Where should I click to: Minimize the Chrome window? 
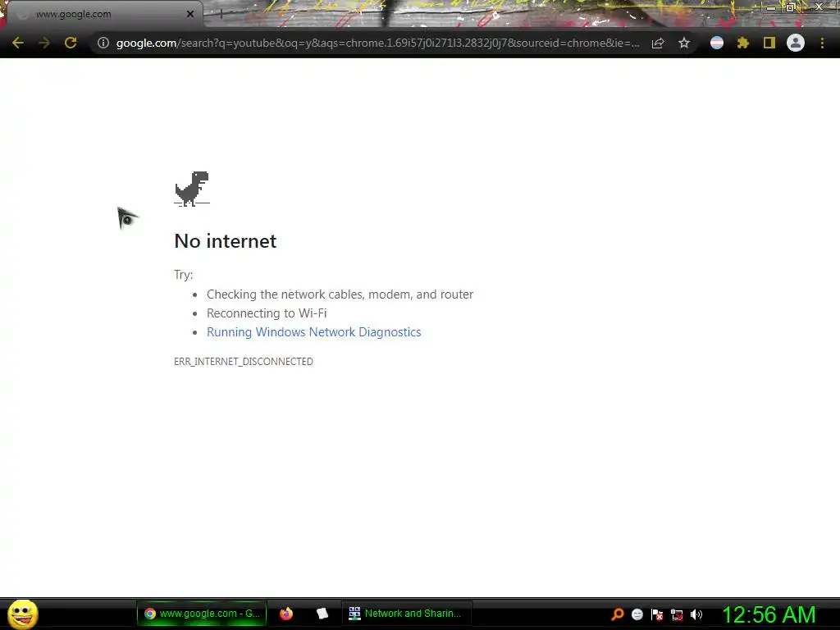(x=771, y=7)
